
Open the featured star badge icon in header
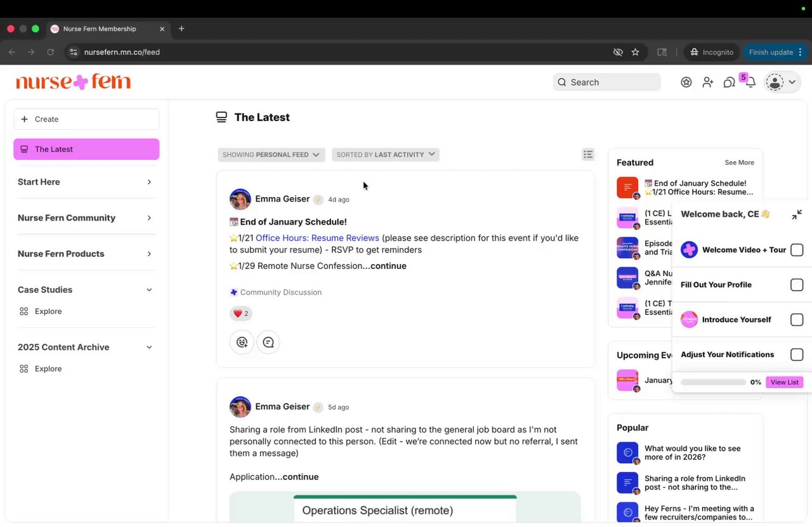click(686, 82)
